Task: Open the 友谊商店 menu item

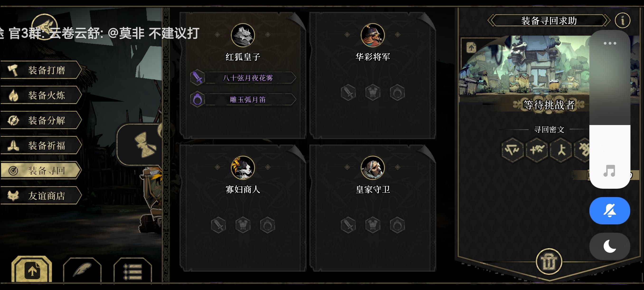Action: point(41,196)
